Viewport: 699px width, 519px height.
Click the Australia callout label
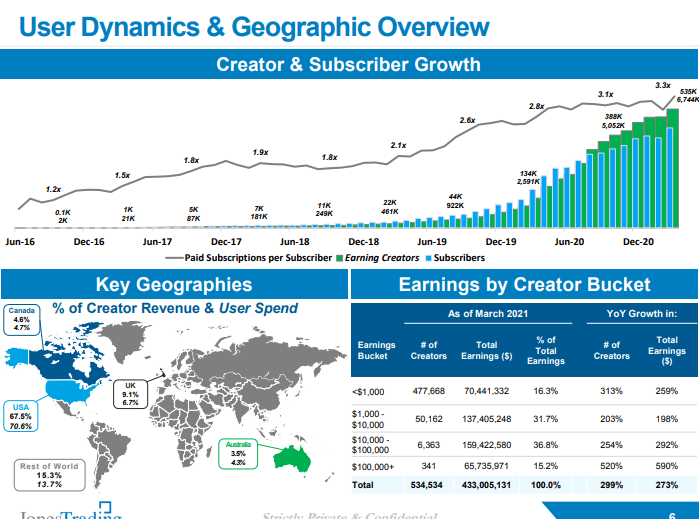[238, 452]
